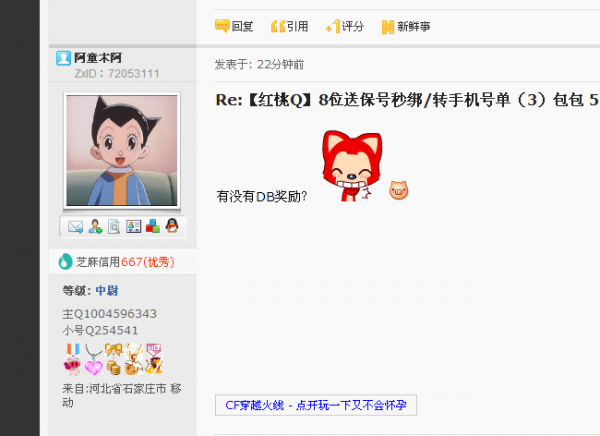Click the colored blocks icon
Screen dimensions: 600x436
coord(153,227)
